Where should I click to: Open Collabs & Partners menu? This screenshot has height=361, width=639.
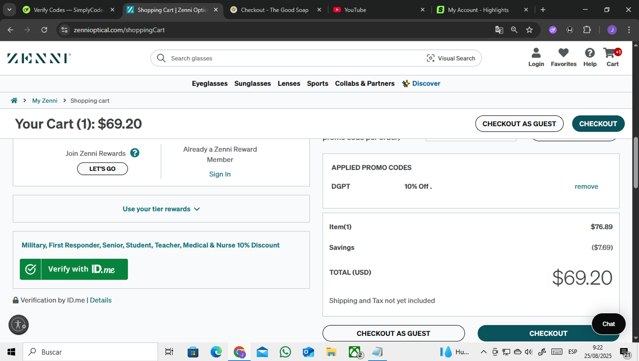tap(365, 83)
